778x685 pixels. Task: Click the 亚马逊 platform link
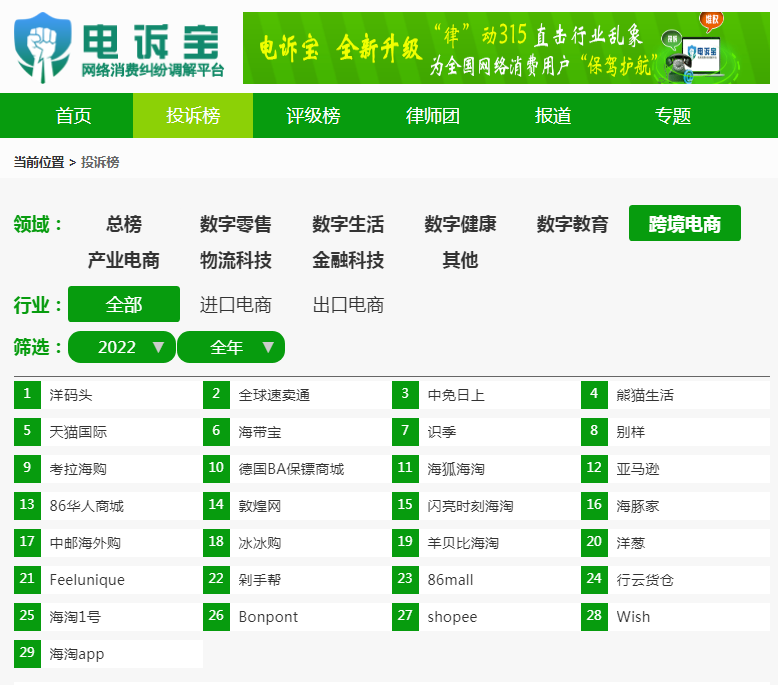tap(638, 469)
